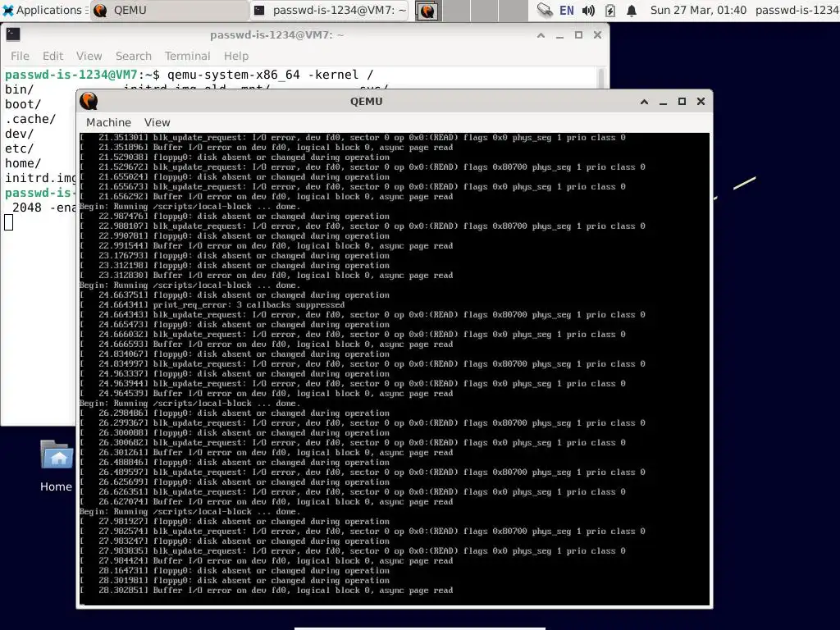Click the icon-only QEMU taskbar button
840x630 pixels.
pos(427,10)
